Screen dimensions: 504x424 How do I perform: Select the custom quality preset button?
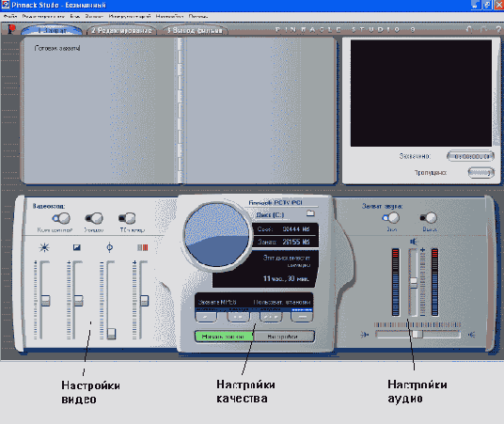[x=302, y=317]
